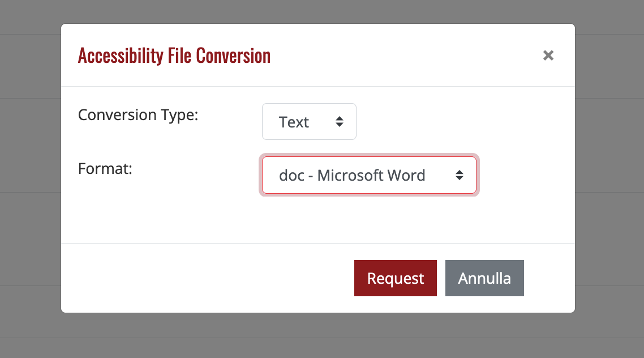Viewport: 644px width, 358px height.
Task: Click the "Text" value in Conversion Type
Action: [294, 122]
